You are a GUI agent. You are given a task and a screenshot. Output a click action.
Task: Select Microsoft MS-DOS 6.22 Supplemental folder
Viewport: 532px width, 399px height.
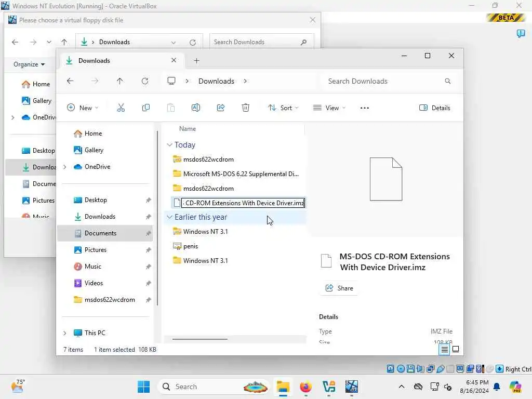[x=236, y=174]
